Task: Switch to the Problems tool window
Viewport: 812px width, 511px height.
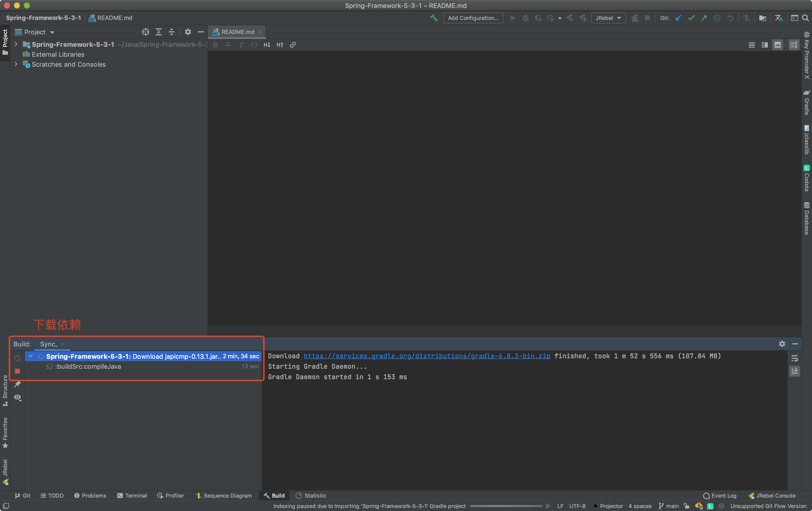Action: click(x=90, y=496)
